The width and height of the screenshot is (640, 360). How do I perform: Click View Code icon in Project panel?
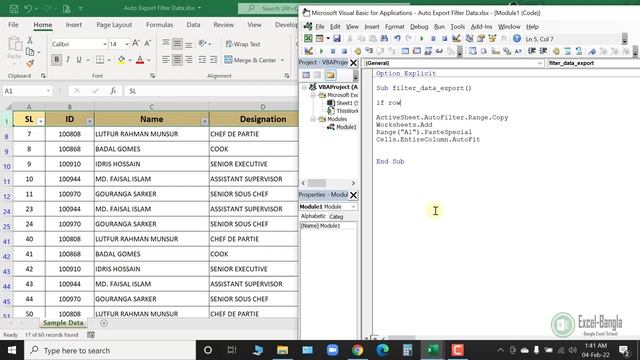(306, 75)
